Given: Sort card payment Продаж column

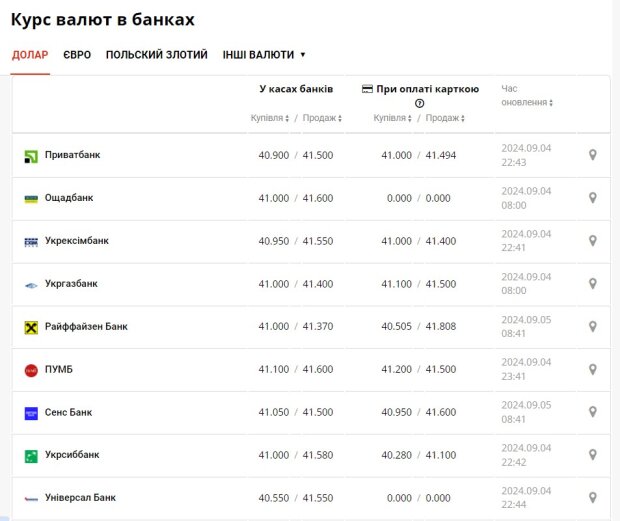Looking at the screenshot, I should point(443,118).
